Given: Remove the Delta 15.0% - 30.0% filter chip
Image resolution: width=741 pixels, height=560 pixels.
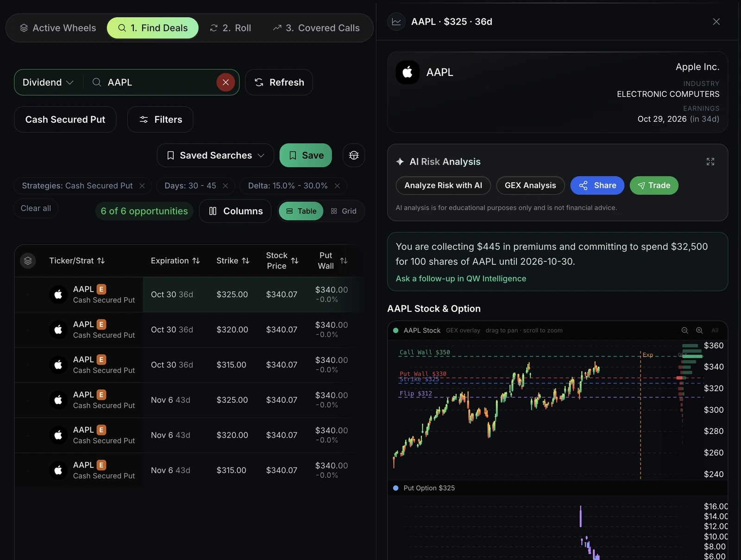Looking at the screenshot, I should [x=337, y=186].
